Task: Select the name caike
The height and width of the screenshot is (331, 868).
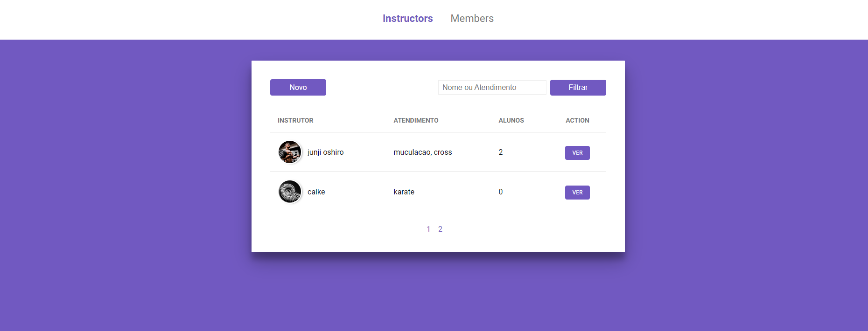Action: [316, 192]
